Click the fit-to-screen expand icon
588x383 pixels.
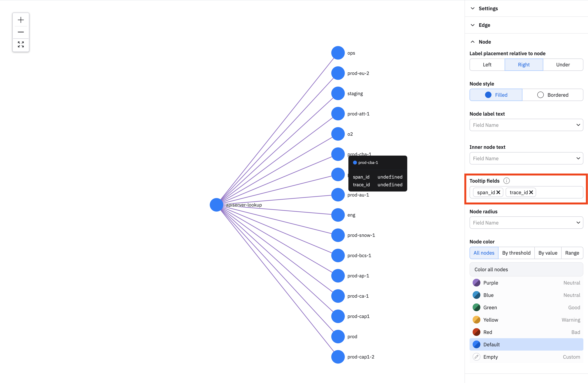pos(21,45)
